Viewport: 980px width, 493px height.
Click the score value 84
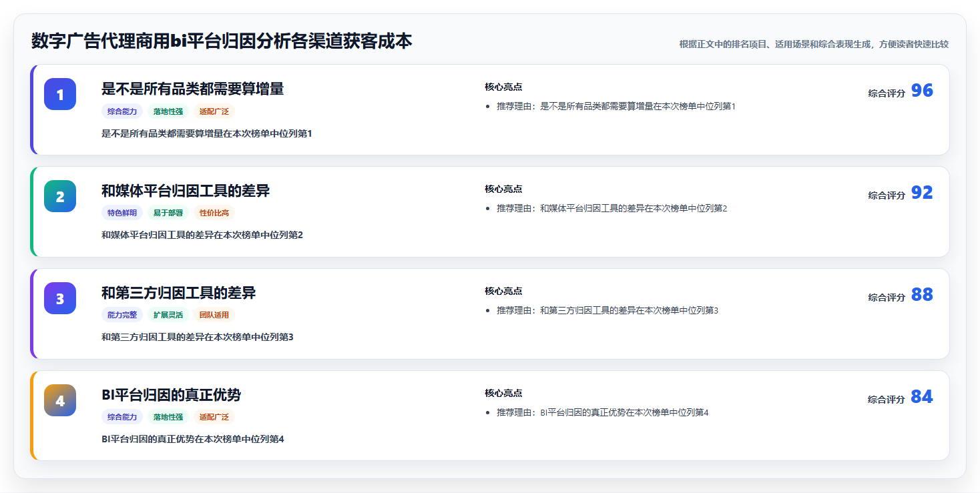(x=922, y=397)
